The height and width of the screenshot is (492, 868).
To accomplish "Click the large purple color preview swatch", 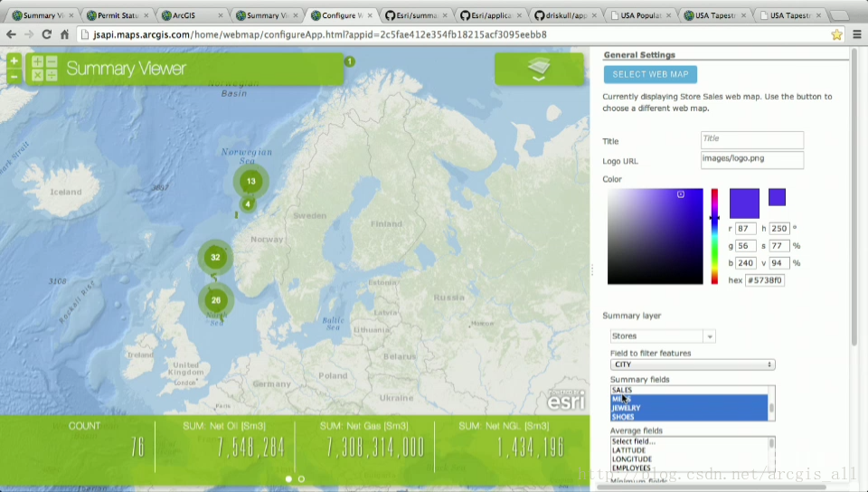I will point(744,203).
